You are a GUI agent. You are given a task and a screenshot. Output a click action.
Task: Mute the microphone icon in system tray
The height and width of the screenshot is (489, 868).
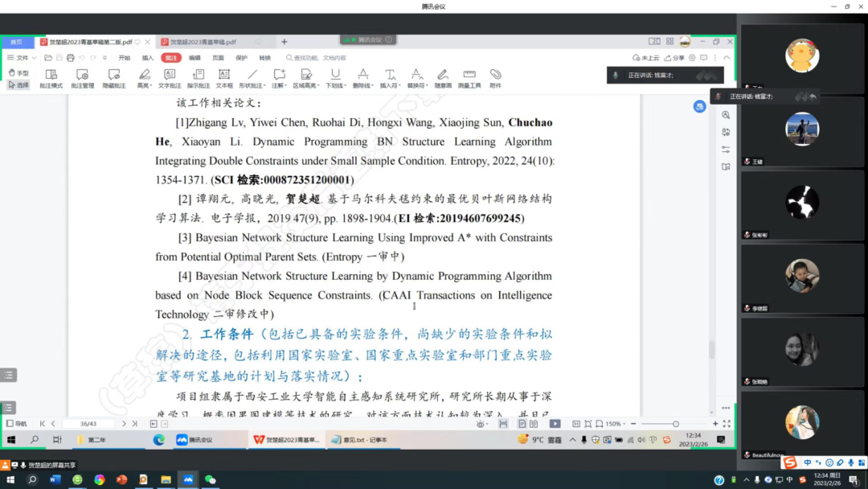point(583,440)
